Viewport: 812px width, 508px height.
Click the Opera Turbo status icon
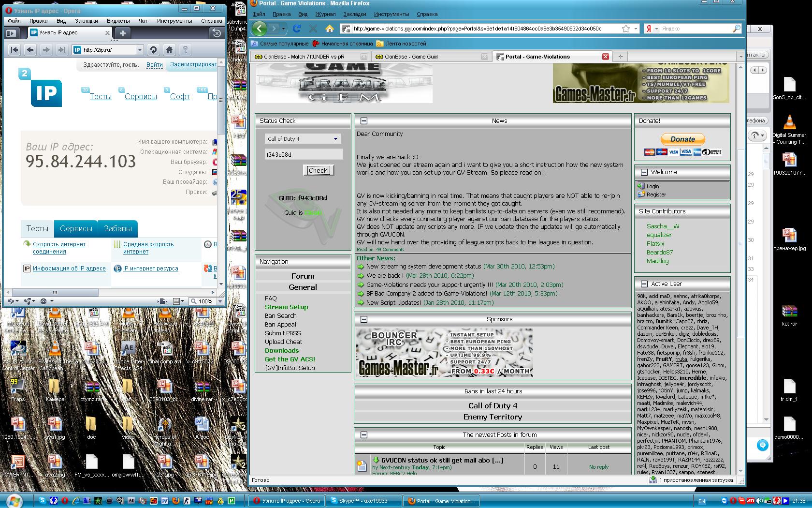(43, 301)
